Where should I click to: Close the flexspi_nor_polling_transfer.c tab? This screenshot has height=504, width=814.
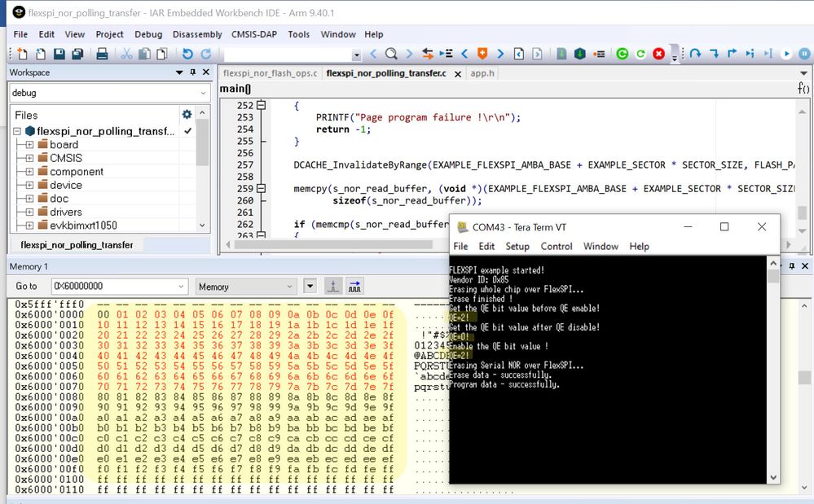coord(458,74)
